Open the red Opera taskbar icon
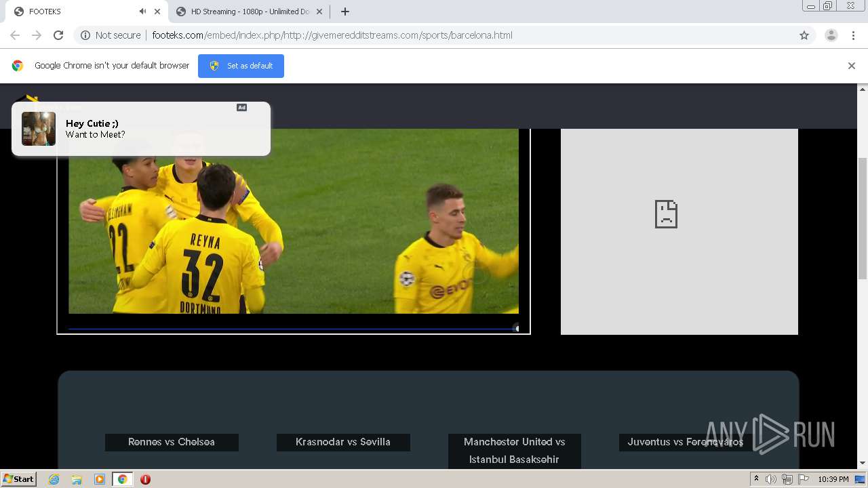 click(145, 479)
